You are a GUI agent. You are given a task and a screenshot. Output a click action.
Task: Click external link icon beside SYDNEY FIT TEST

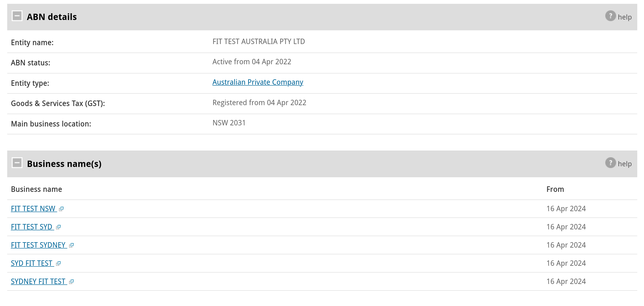point(71,282)
